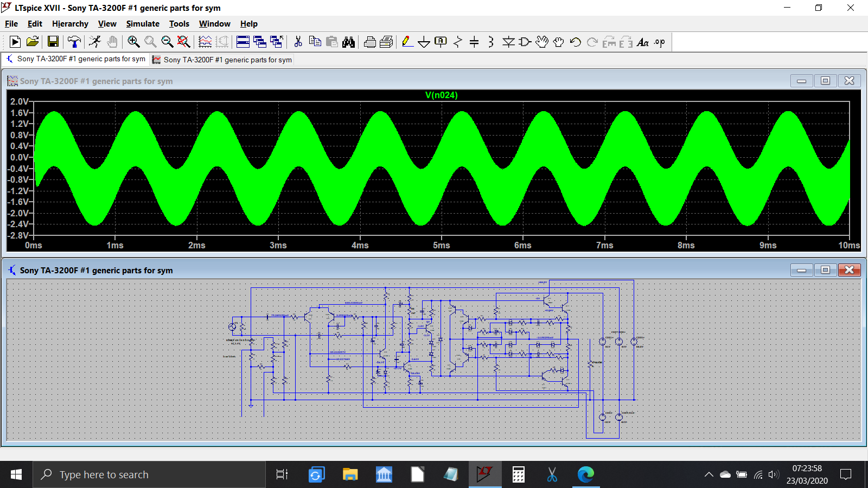The image size is (868, 488).
Task: Place a resistor component
Action: pos(458,42)
